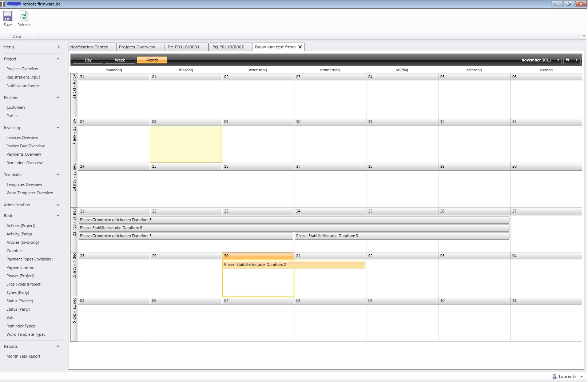Image resolution: width=588 pixels, height=382 pixels.
Task: Switch to the Projects Overview tab
Action: point(140,47)
